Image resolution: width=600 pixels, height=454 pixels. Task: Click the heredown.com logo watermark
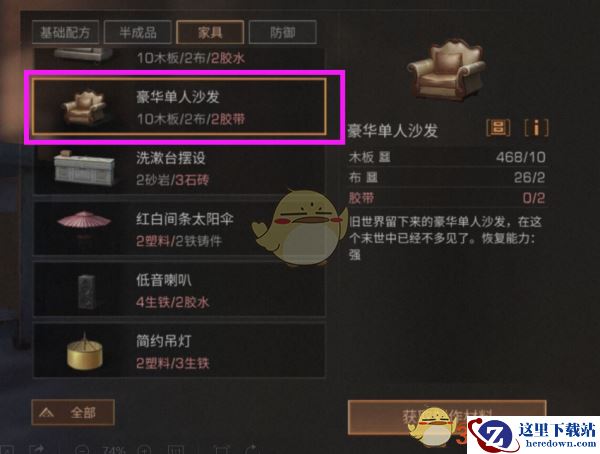tap(533, 434)
